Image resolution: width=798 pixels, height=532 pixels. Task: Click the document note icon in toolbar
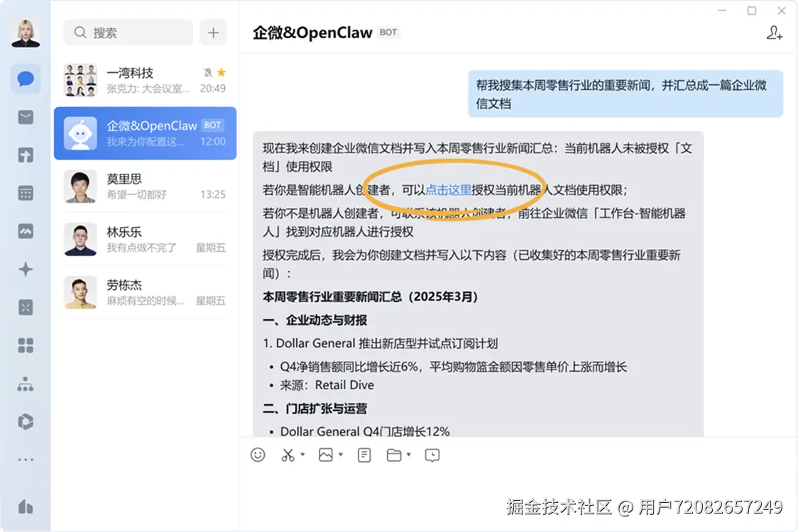pyautogui.click(x=364, y=455)
